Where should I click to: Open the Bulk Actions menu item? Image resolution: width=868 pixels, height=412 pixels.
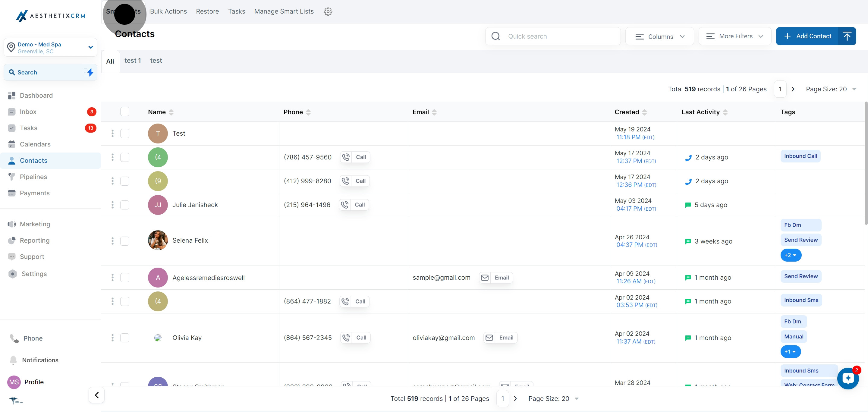click(168, 11)
